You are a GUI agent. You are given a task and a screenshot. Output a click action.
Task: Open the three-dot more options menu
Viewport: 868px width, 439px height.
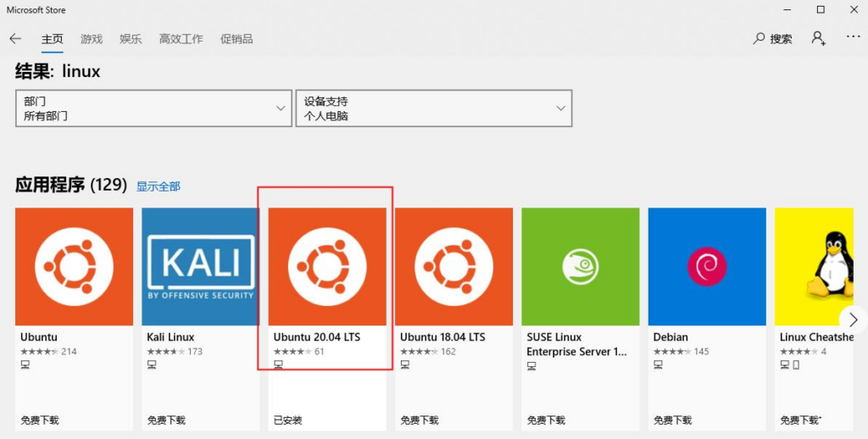click(x=853, y=38)
